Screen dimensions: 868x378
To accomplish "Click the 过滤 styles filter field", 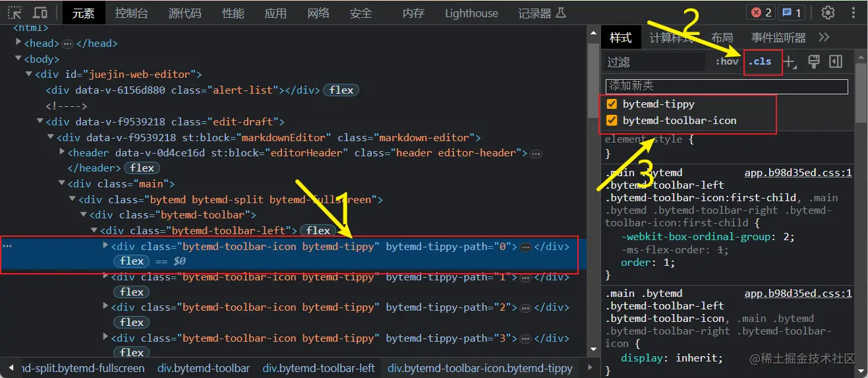I will click(x=655, y=62).
